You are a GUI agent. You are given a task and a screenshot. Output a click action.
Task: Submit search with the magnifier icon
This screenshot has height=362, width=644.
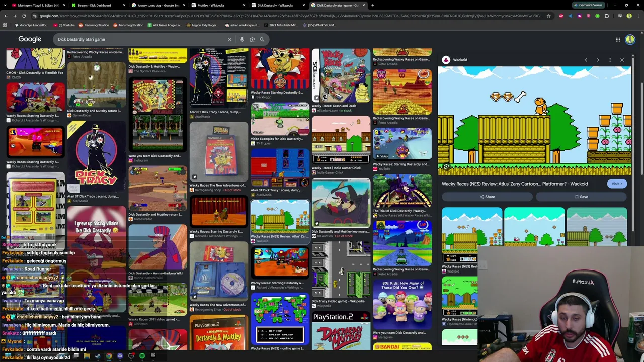coord(262,39)
